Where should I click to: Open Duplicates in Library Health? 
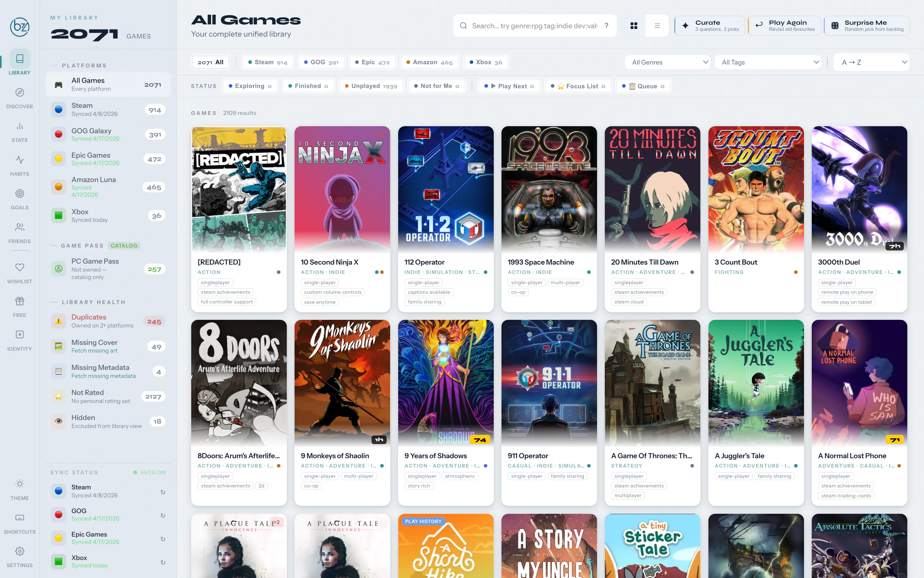tap(108, 321)
